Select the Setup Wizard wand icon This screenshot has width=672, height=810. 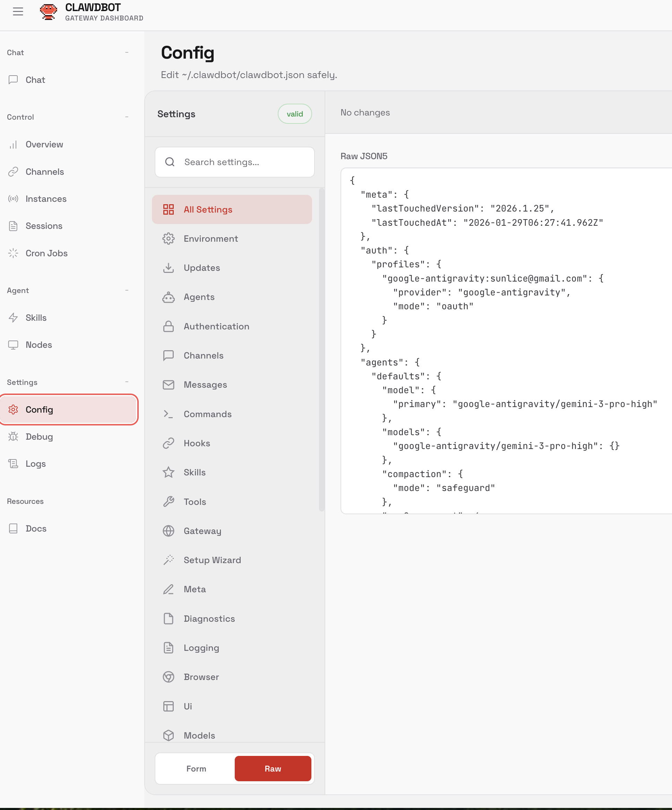169,560
